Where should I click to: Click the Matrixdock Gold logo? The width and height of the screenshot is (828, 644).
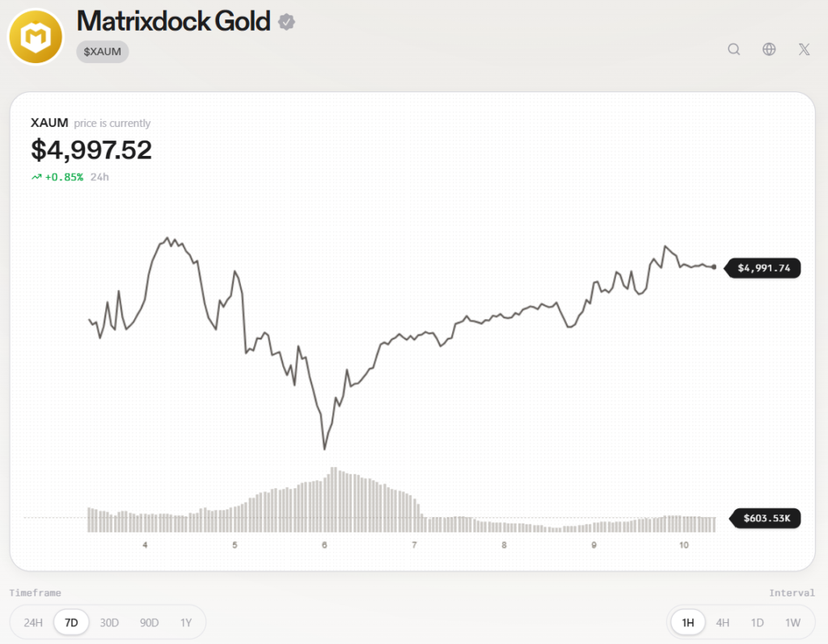pyautogui.click(x=35, y=36)
